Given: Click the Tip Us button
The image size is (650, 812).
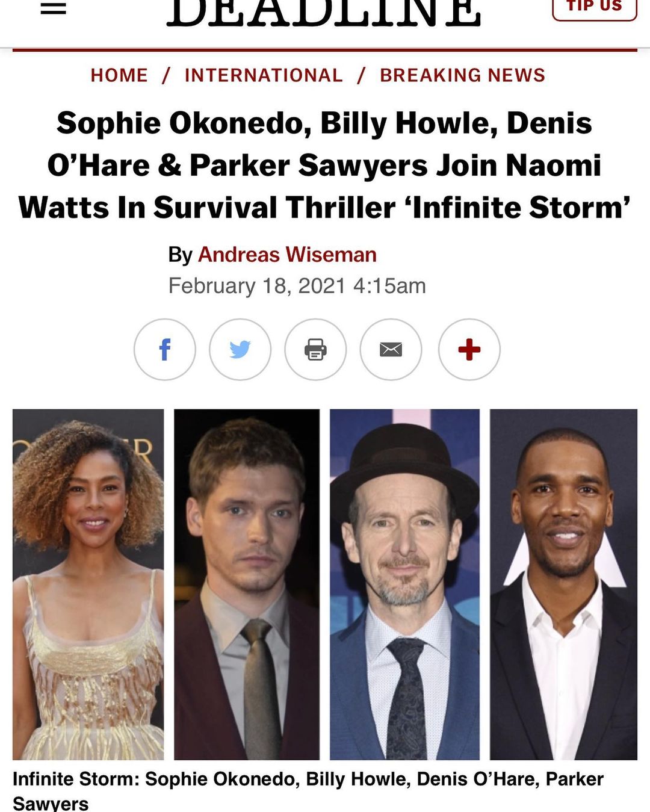Looking at the screenshot, I should 594,8.
